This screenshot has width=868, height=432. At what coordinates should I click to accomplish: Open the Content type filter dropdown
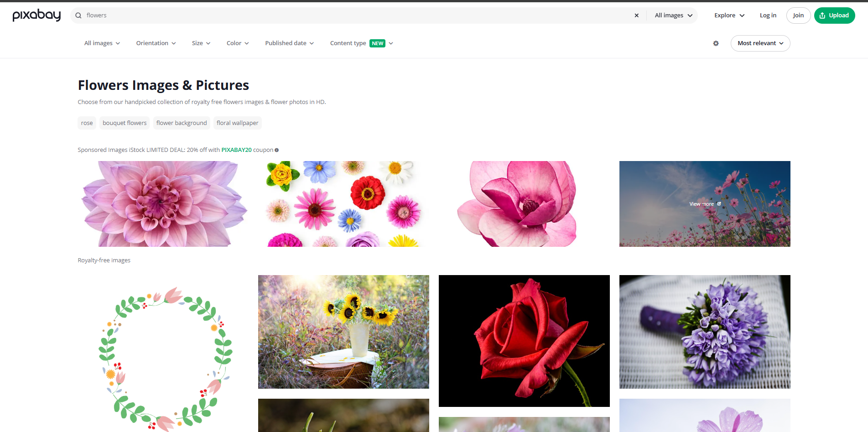tap(361, 43)
